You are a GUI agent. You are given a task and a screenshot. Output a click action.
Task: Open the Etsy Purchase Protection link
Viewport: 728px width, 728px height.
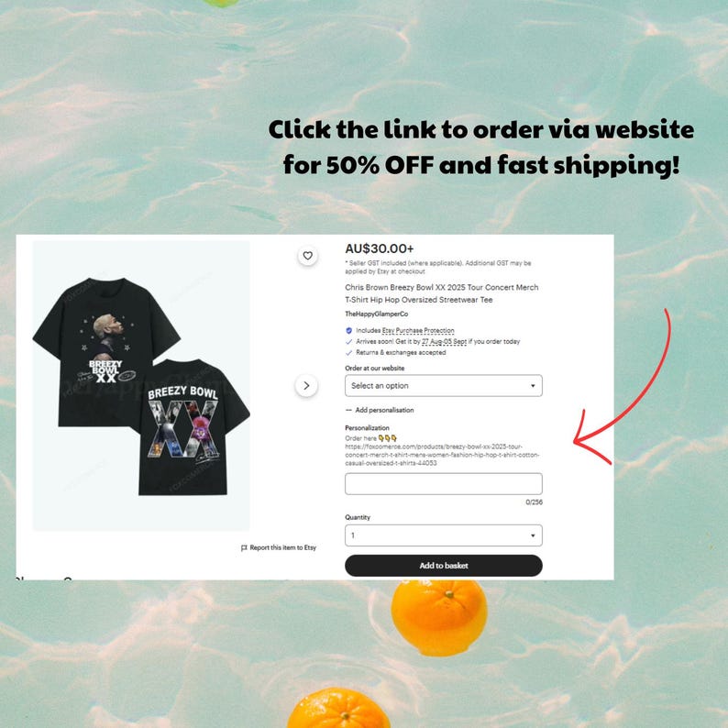click(418, 331)
